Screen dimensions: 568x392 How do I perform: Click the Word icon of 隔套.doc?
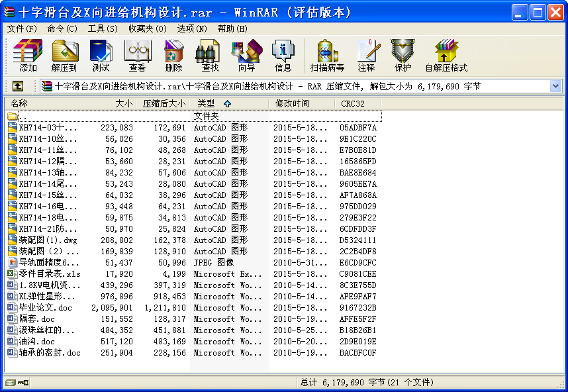[x=13, y=318]
